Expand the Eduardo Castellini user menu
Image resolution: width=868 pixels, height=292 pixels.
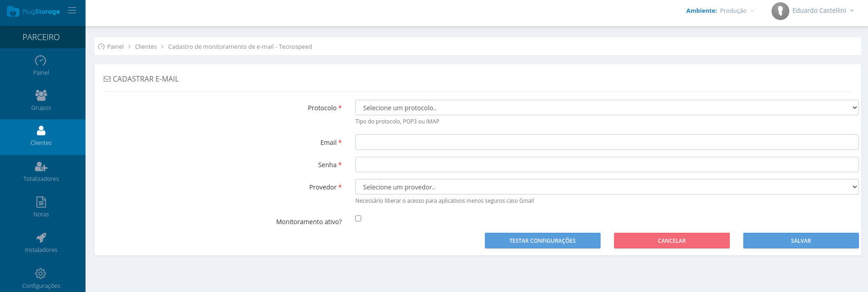coord(823,10)
